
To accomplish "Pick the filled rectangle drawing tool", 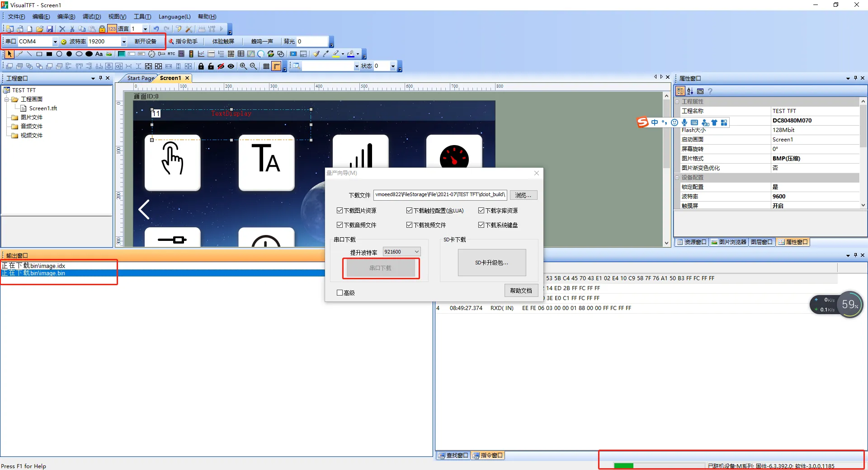I will coord(49,54).
